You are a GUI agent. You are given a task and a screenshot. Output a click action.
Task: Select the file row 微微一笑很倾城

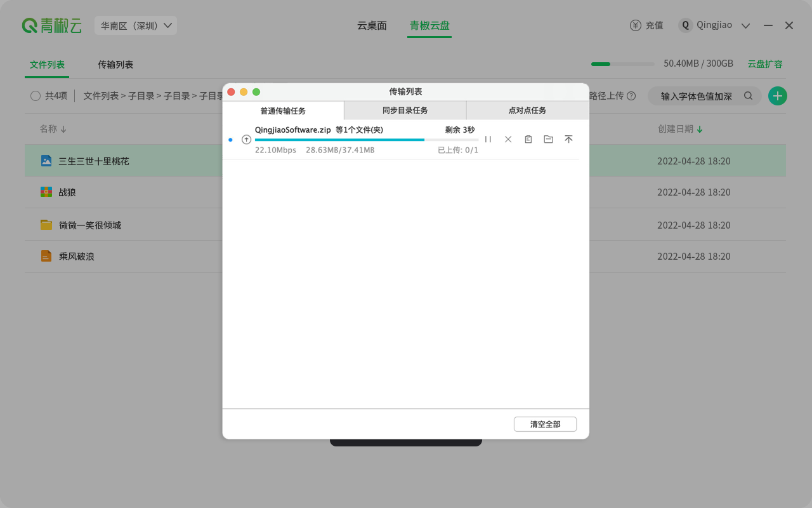click(x=405, y=225)
